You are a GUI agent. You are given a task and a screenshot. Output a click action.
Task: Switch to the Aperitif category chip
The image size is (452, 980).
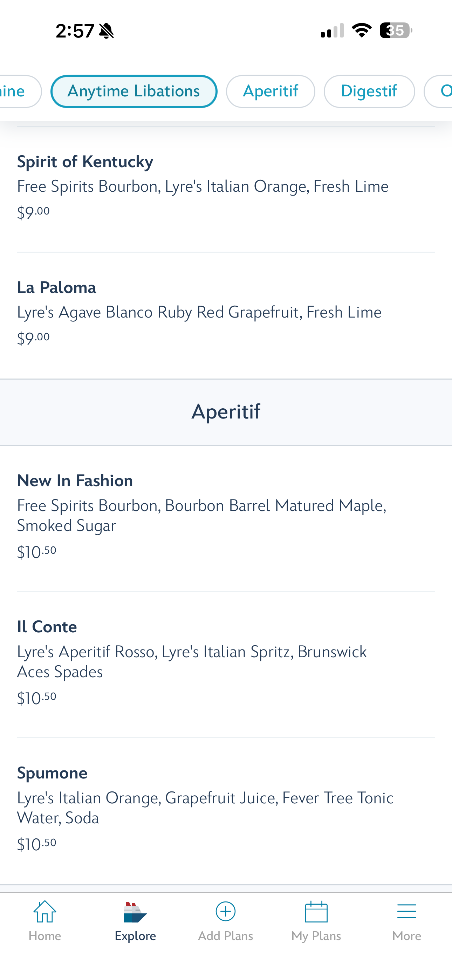[x=270, y=92]
